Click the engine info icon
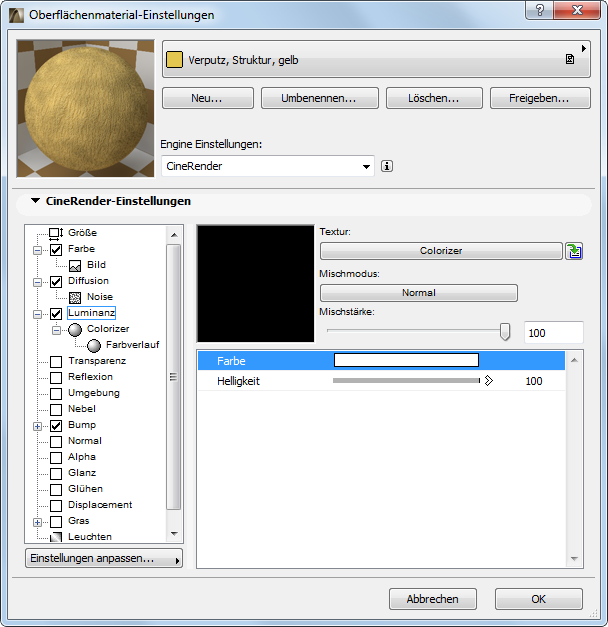Screen dimensions: 608x627 coord(387,166)
